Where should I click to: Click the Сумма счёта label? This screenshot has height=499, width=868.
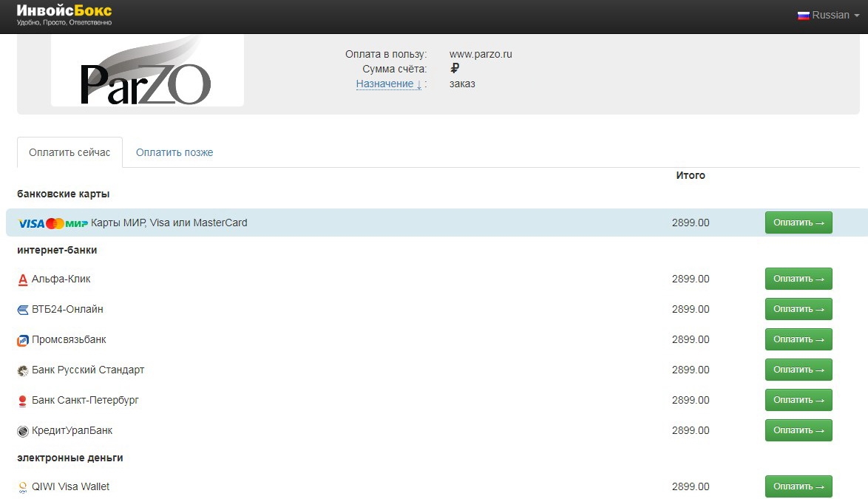(x=395, y=69)
